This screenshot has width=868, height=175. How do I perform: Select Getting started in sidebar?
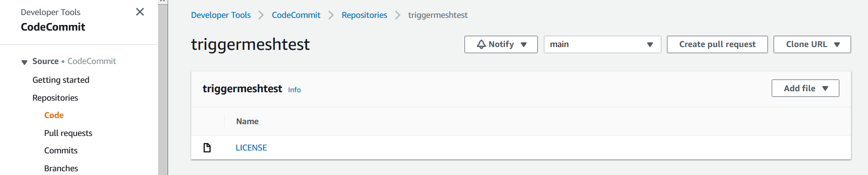[61, 80]
